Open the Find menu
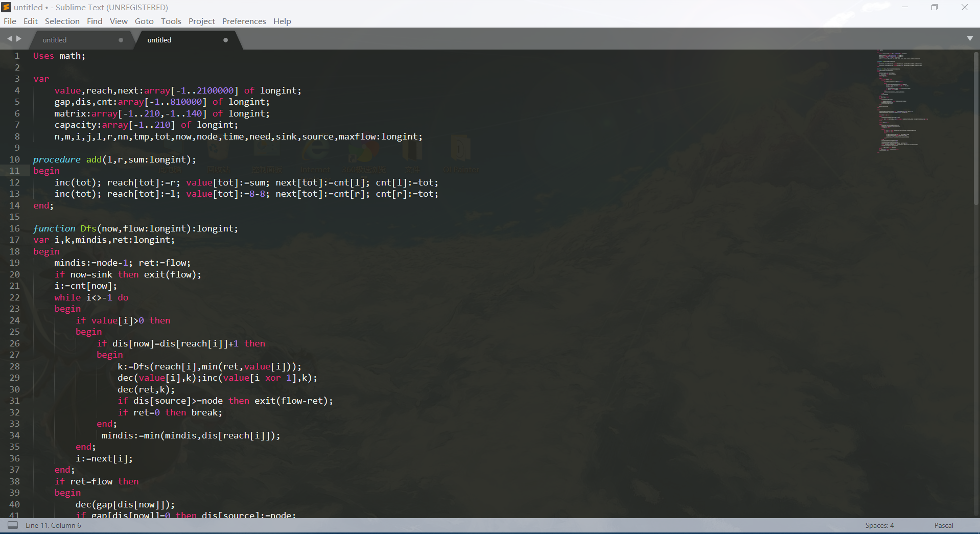Image resolution: width=980 pixels, height=534 pixels. coord(95,21)
